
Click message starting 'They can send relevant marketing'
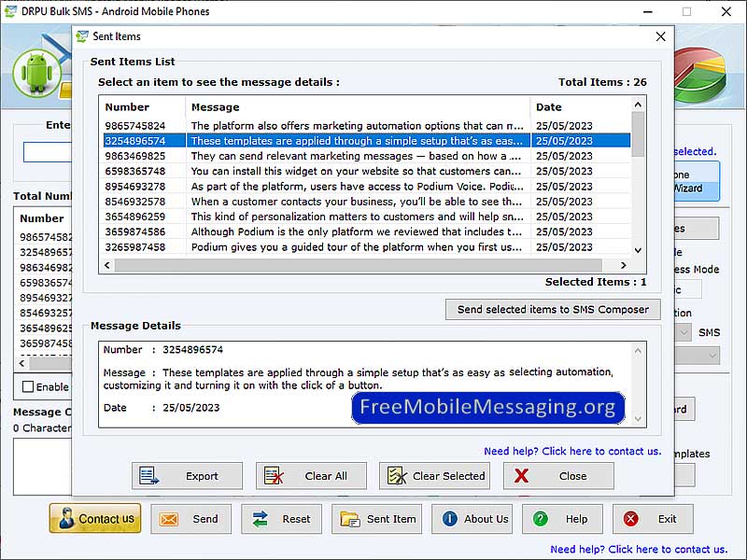[356, 156]
